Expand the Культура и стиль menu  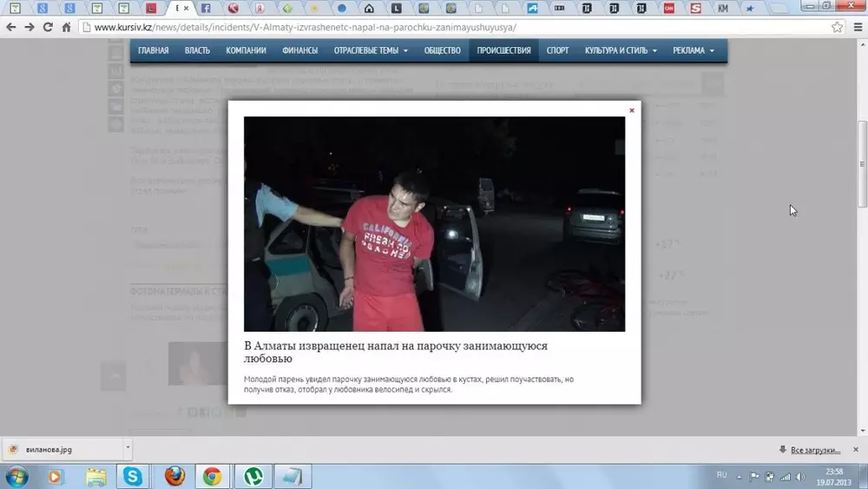click(621, 50)
